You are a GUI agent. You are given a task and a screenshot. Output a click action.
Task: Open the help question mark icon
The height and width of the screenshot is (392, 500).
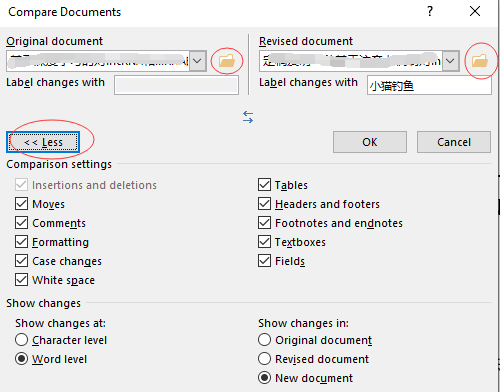pyautogui.click(x=430, y=11)
